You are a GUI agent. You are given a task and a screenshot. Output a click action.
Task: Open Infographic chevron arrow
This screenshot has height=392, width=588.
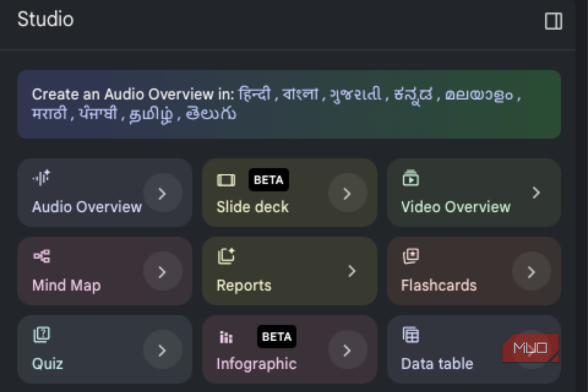click(x=347, y=350)
